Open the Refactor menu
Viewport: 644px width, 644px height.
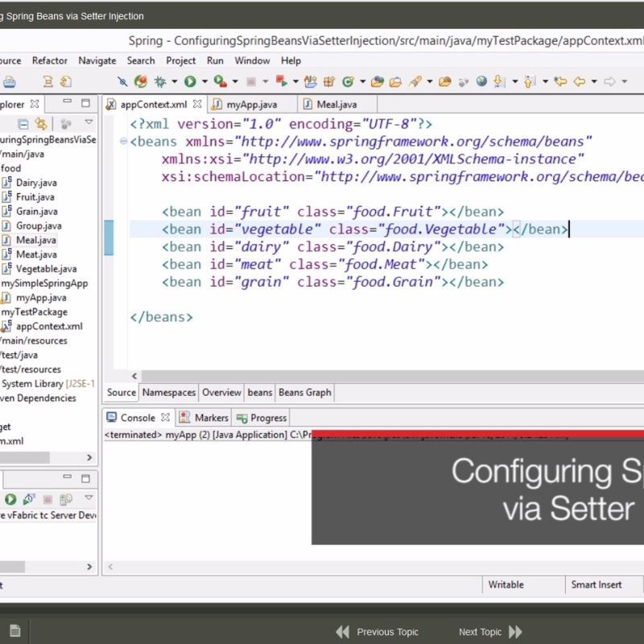(50, 61)
